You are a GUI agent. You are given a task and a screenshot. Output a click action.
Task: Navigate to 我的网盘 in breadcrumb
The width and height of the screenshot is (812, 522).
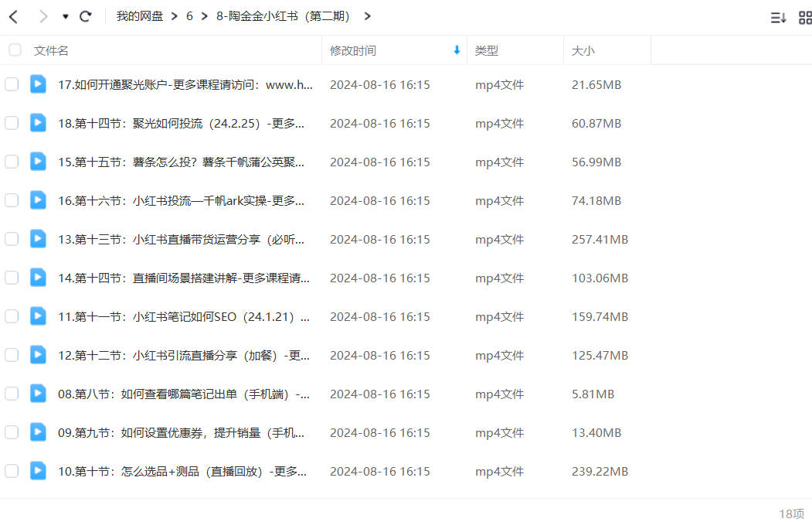click(139, 16)
